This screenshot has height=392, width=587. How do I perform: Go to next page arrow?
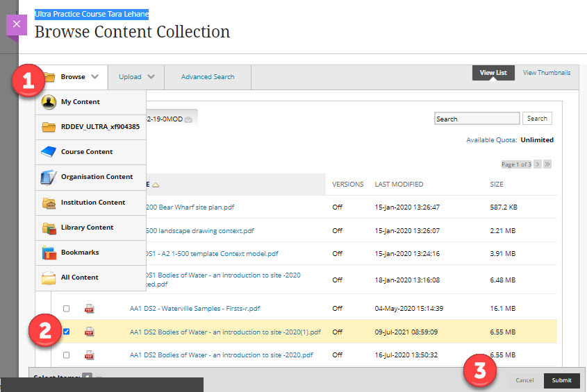click(536, 164)
